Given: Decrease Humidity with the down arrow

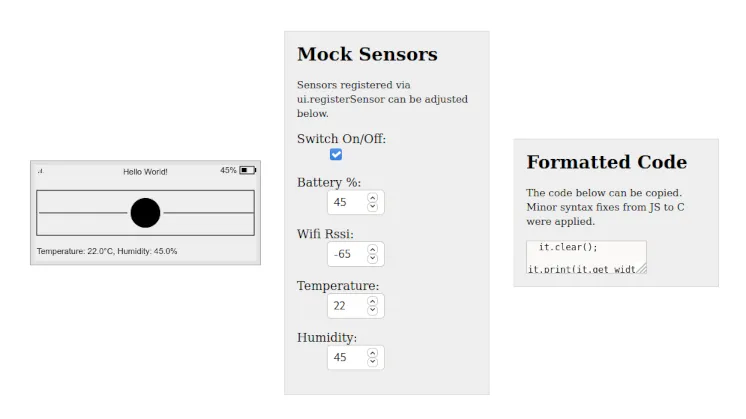Looking at the screenshot, I should (373, 362).
